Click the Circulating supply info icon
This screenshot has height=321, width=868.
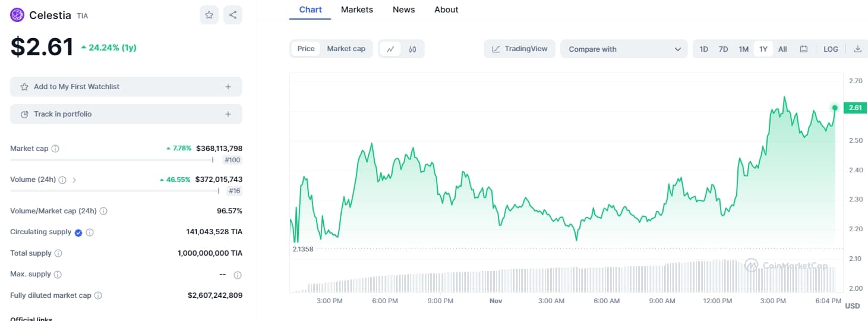coord(90,232)
